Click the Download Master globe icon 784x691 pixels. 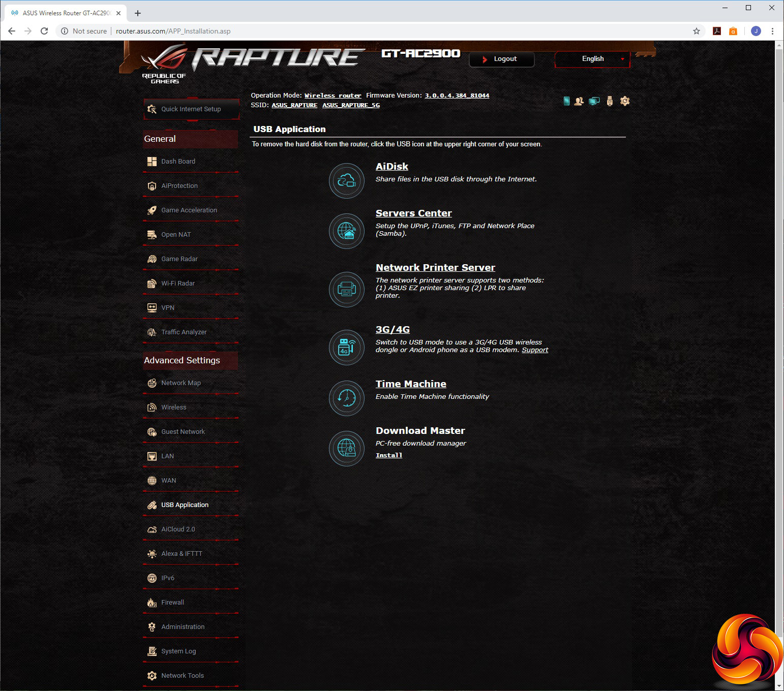click(347, 449)
